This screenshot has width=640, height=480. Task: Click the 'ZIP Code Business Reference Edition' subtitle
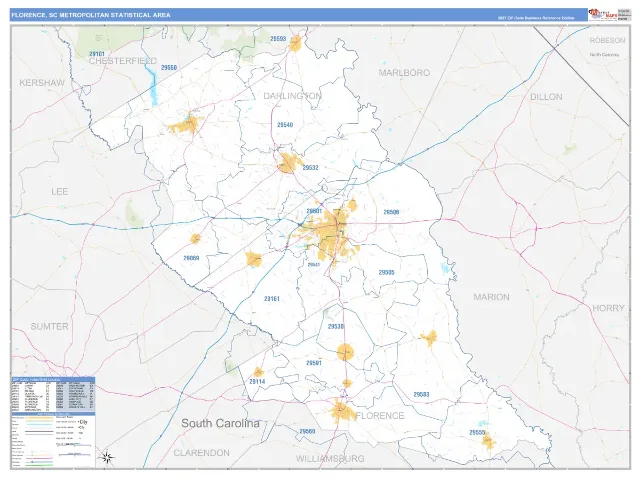[x=536, y=18]
